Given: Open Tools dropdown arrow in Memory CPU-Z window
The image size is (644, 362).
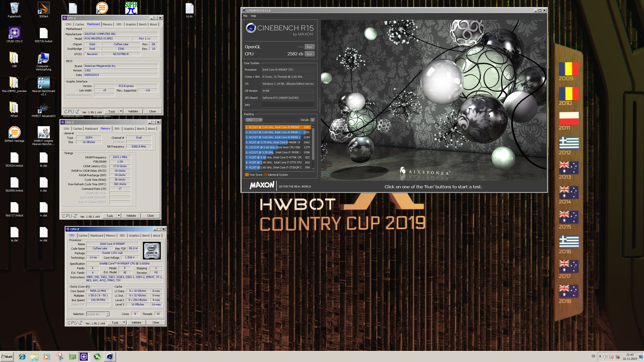Looking at the screenshot, I should 119,216.
